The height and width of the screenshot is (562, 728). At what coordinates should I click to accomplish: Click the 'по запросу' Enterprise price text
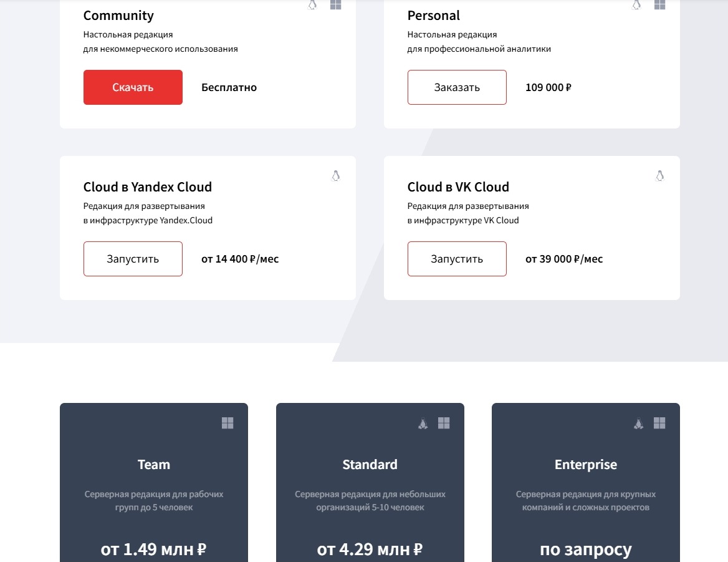[x=585, y=550]
